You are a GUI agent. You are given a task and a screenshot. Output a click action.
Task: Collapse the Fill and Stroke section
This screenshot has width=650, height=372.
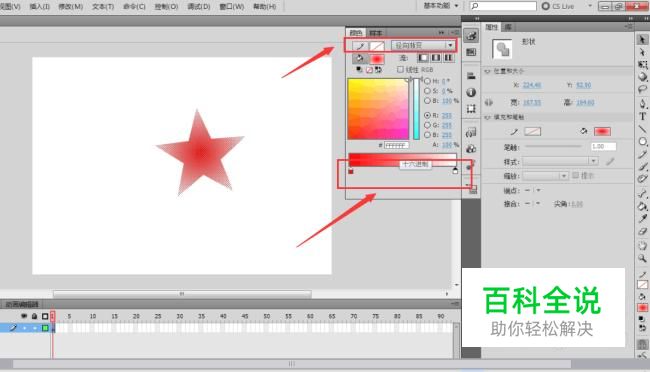[x=488, y=117]
